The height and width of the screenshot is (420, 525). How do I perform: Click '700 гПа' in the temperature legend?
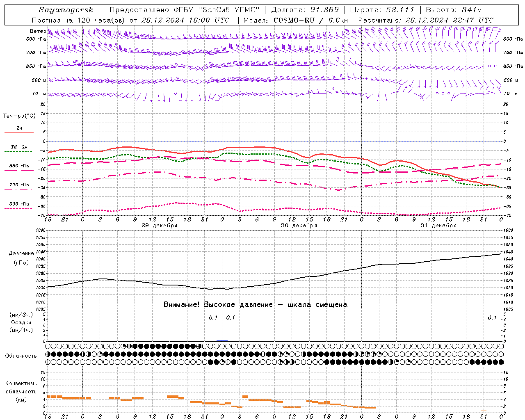click(19, 185)
